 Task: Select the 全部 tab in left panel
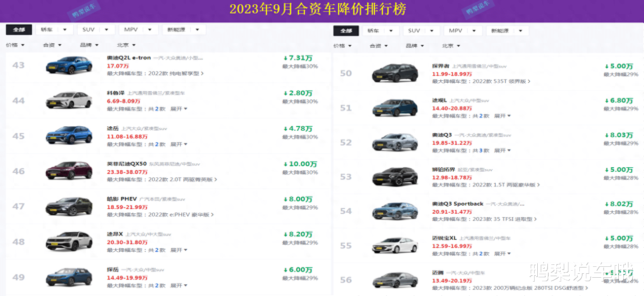tap(19, 30)
